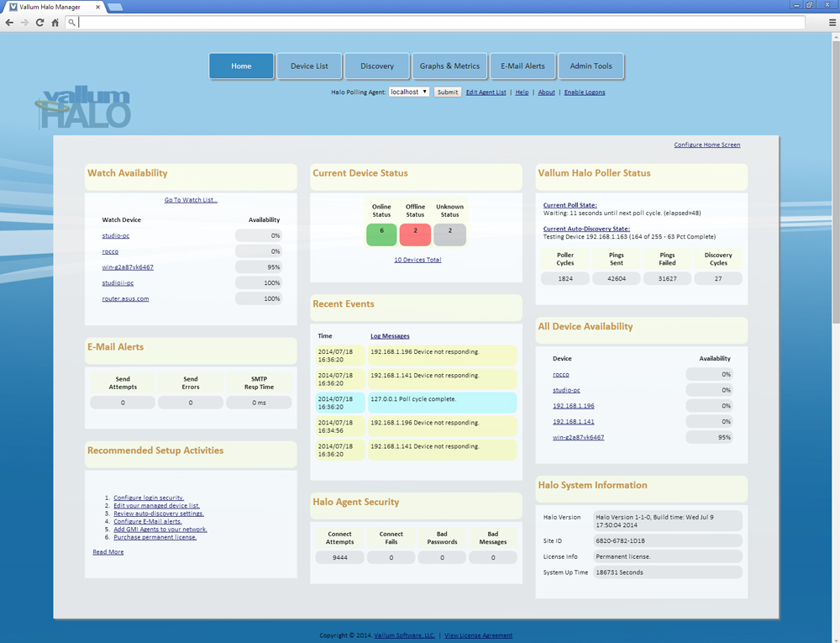This screenshot has width=840, height=643.
Task: Click the gray Unknown Status box
Action: (x=450, y=235)
